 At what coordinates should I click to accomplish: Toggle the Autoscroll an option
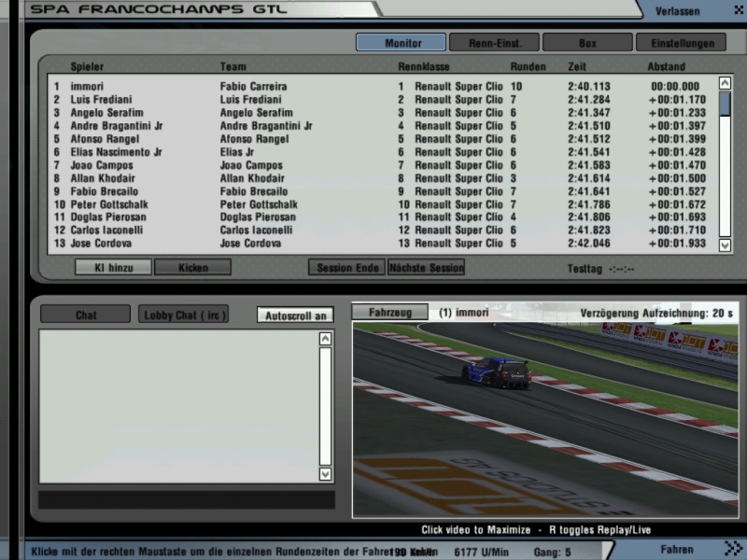coord(295,315)
